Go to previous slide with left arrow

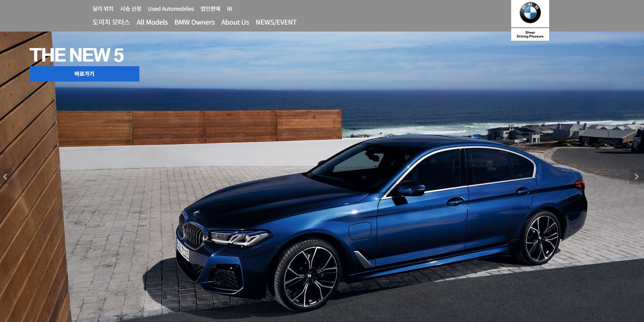5,177
